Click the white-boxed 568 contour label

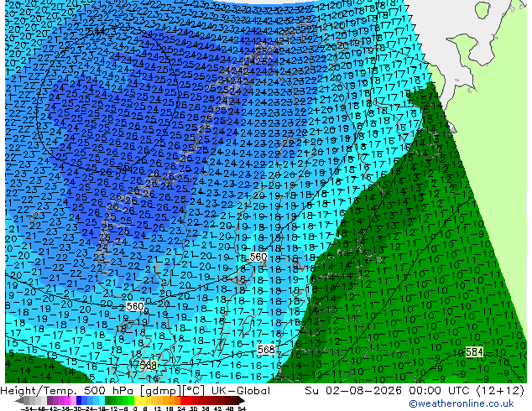(266, 349)
